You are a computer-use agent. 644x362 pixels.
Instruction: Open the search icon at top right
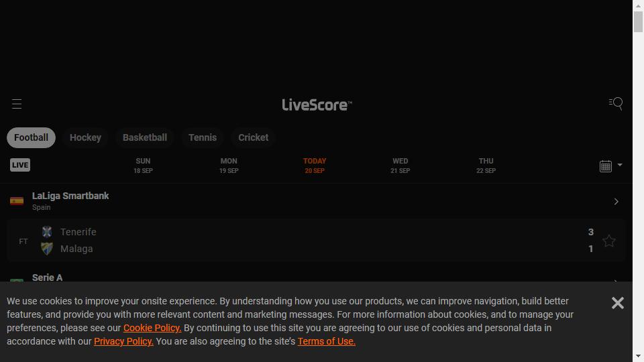pyautogui.click(x=615, y=103)
